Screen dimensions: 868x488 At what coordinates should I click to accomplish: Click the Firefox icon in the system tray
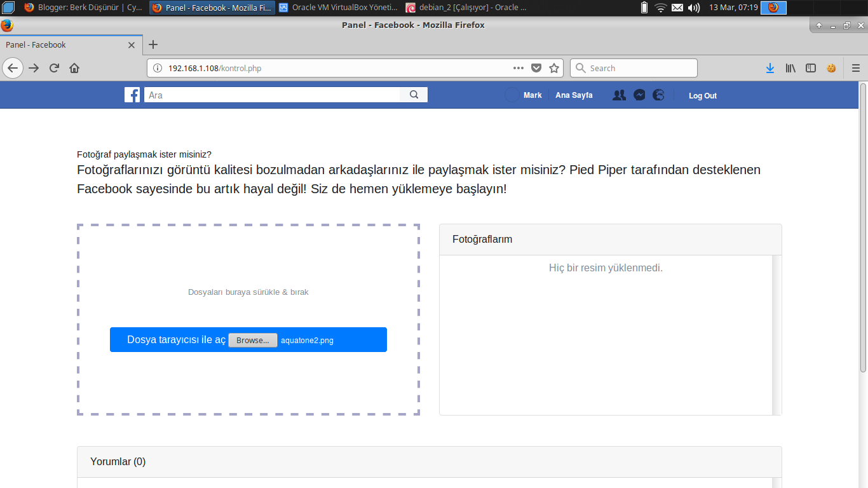pos(773,8)
